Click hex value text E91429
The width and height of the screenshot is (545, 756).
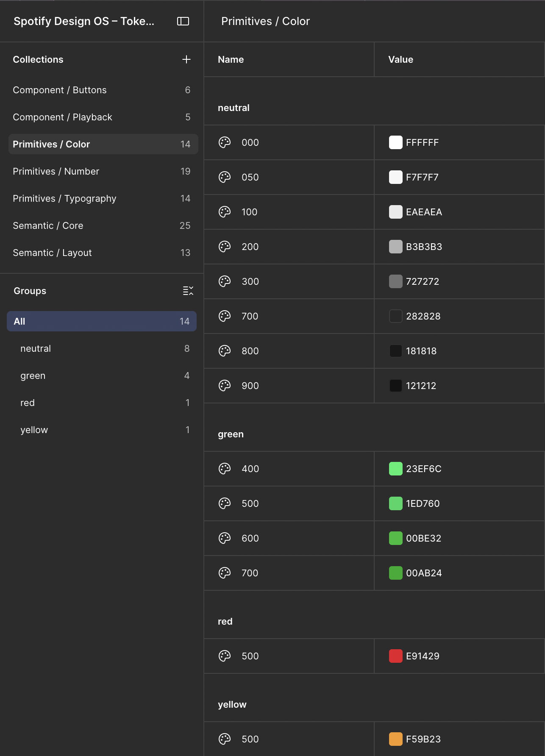click(x=423, y=656)
